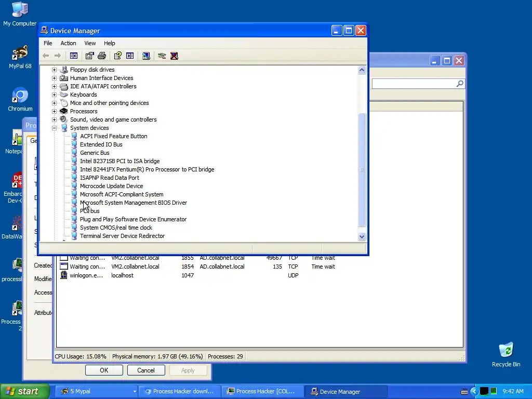Click the Processors category chip icon
The image size is (532, 399).
click(63, 111)
